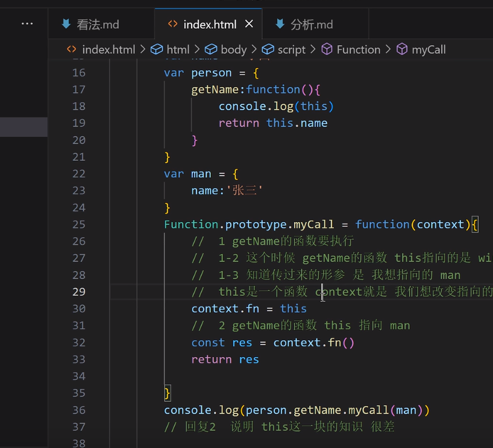Click 'man' in the line 31 comment
493x448 pixels.
[400, 326]
